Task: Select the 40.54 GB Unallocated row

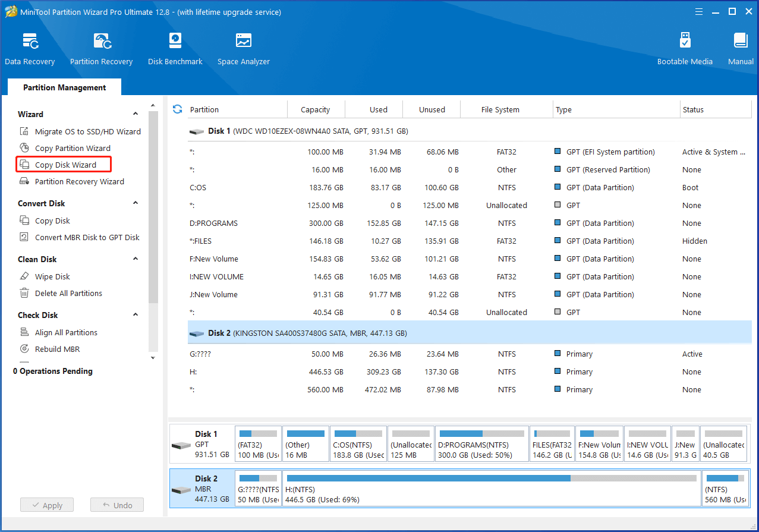Action: click(470, 312)
